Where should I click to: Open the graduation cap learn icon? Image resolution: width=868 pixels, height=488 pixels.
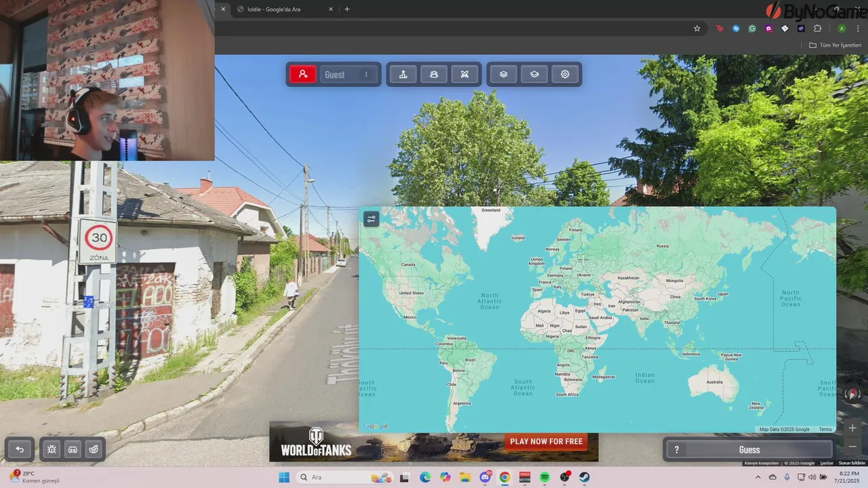click(x=534, y=75)
